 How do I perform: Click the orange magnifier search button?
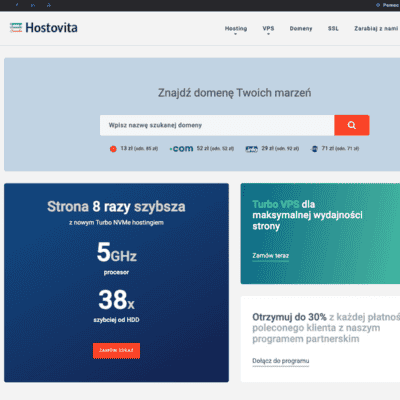point(352,125)
